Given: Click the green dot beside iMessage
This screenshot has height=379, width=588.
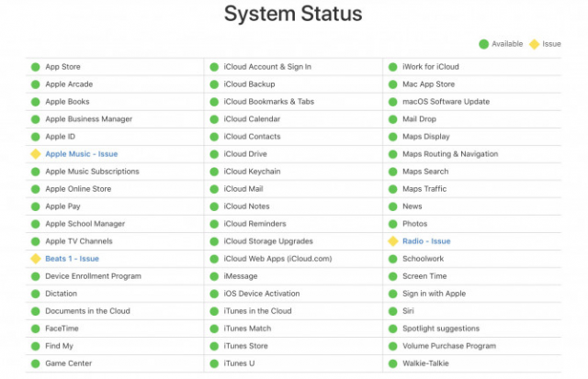Looking at the screenshot, I should point(214,276).
